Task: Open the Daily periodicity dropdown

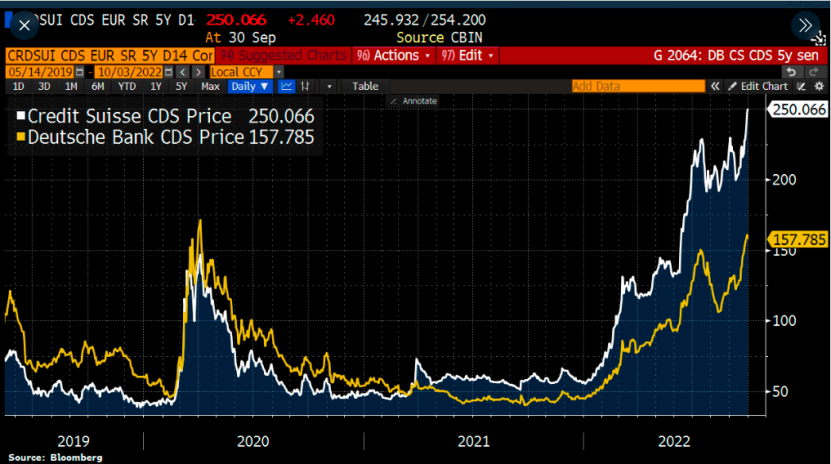Action: (250, 86)
